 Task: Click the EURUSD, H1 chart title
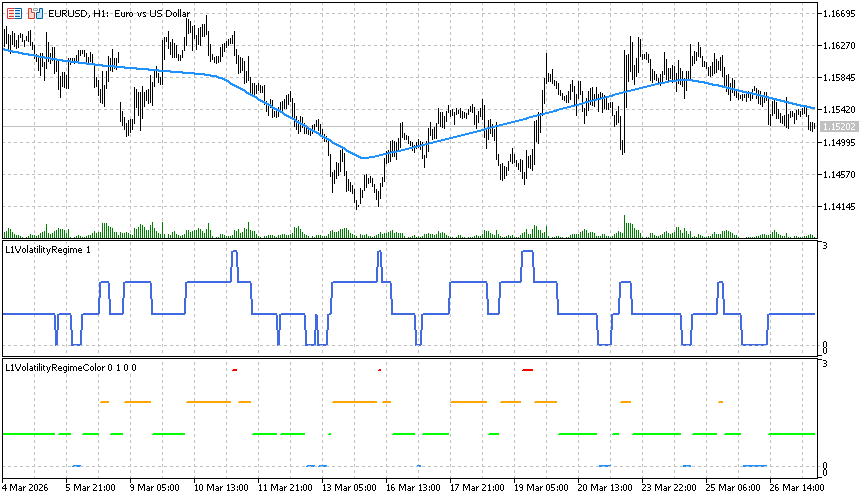(x=119, y=13)
